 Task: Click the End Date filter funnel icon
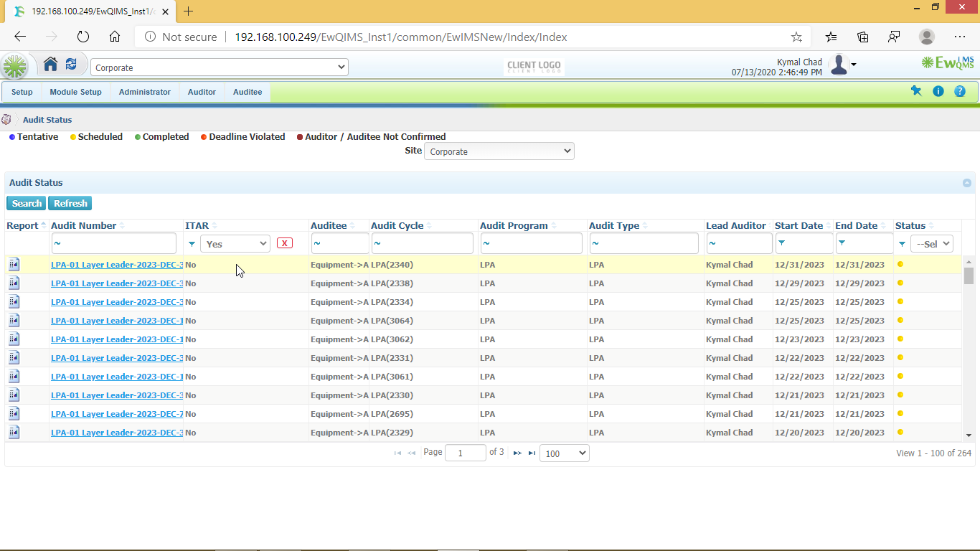click(842, 243)
